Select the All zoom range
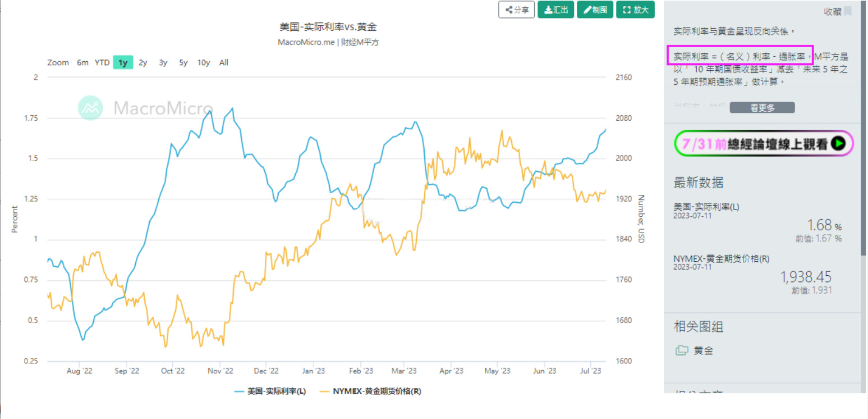Image resolution: width=868 pixels, height=419 pixels. point(224,62)
